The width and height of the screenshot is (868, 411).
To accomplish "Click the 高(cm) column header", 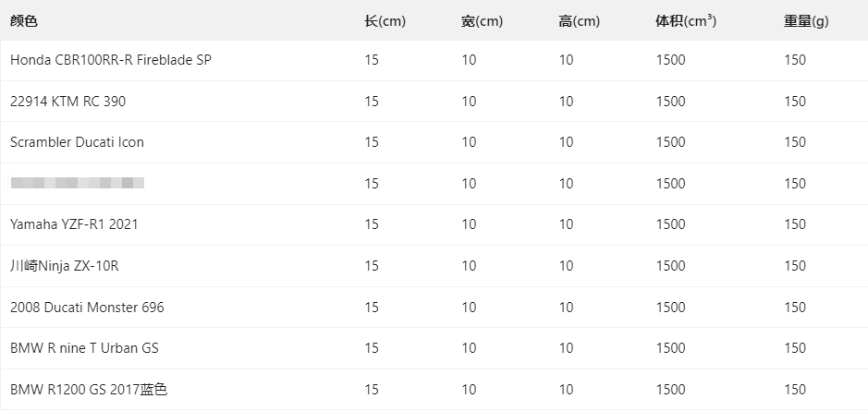I will click(580, 20).
